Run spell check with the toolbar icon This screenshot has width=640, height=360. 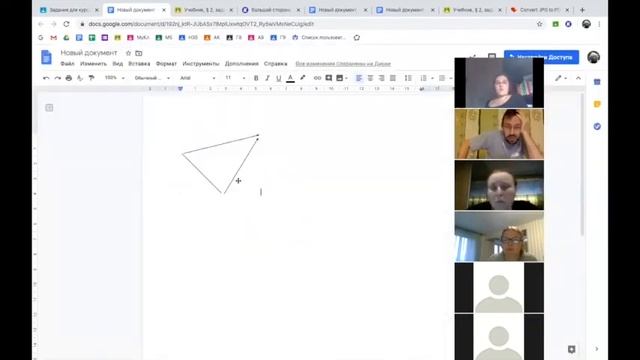[x=80, y=78]
